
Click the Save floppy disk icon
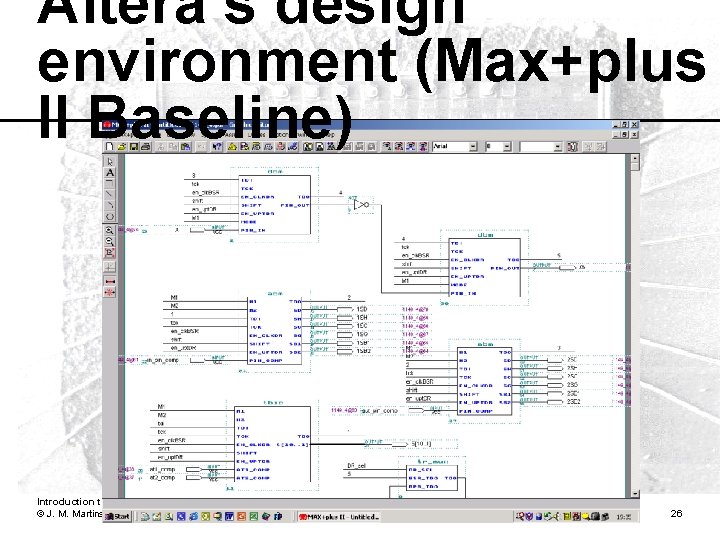click(134, 146)
